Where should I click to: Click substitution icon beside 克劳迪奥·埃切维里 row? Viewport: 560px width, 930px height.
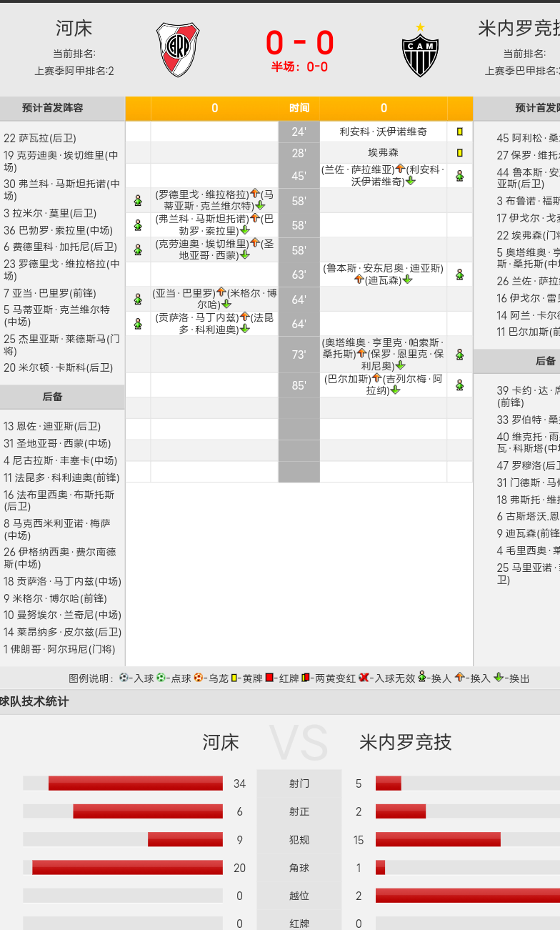[138, 249]
